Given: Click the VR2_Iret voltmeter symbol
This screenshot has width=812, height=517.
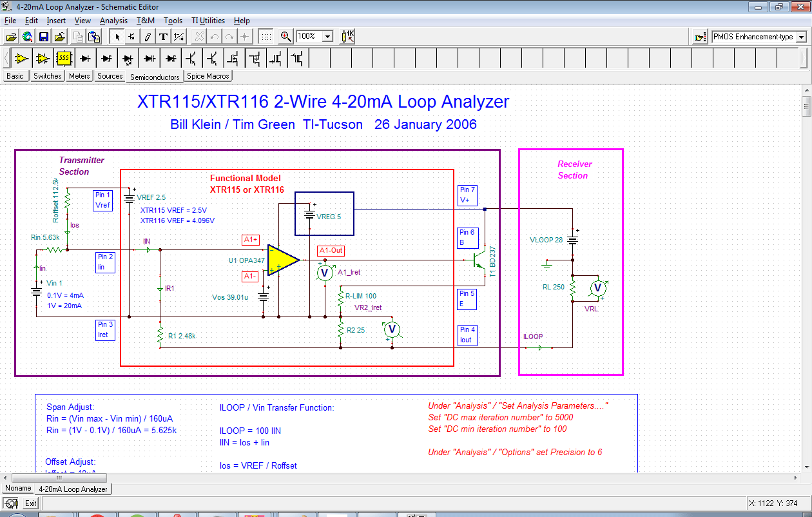Looking at the screenshot, I should (391, 329).
